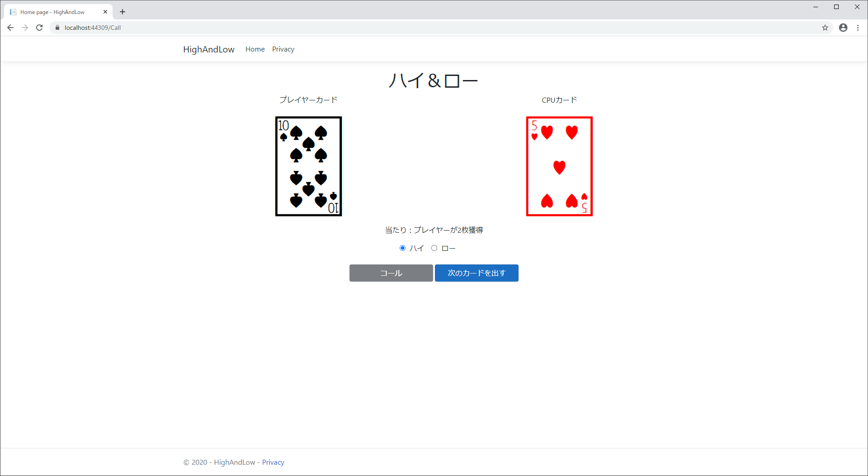Close the HighAndLow tab with X

105,12
